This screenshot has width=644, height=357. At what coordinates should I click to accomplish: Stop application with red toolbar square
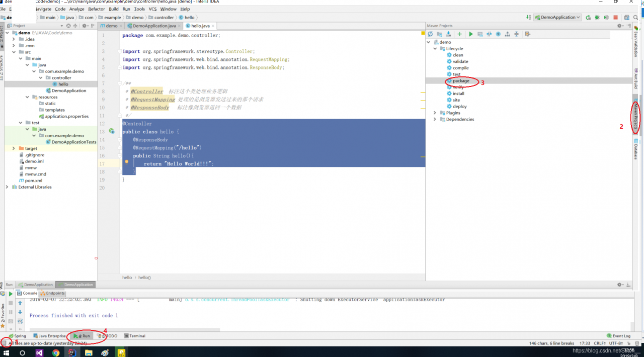(615, 17)
